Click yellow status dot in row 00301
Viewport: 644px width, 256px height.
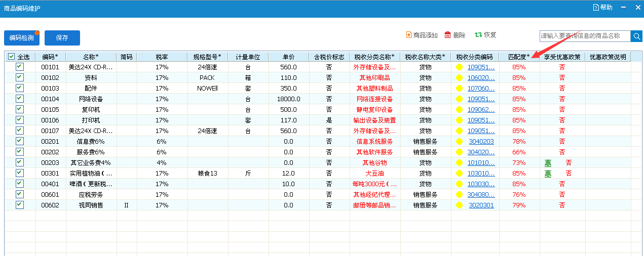tap(460, 174)
